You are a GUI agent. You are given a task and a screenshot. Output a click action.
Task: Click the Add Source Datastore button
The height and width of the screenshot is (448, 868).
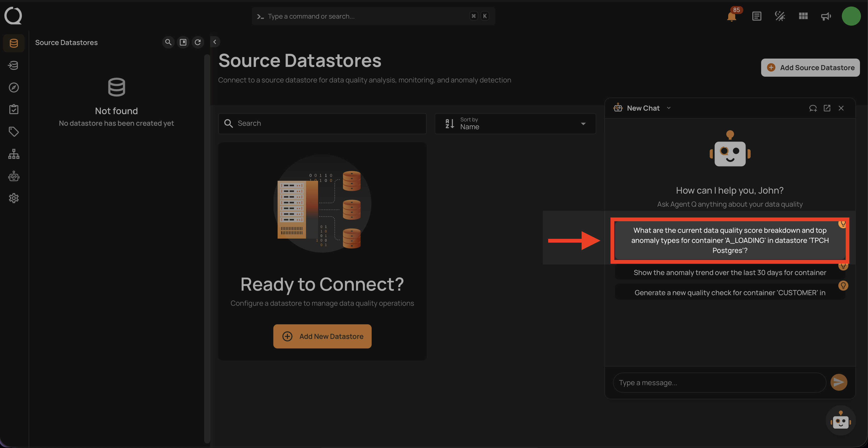click(x=810, y=68)
